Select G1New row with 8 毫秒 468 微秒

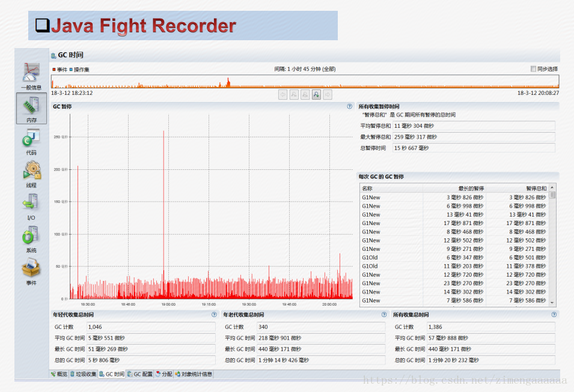point(454,232)
